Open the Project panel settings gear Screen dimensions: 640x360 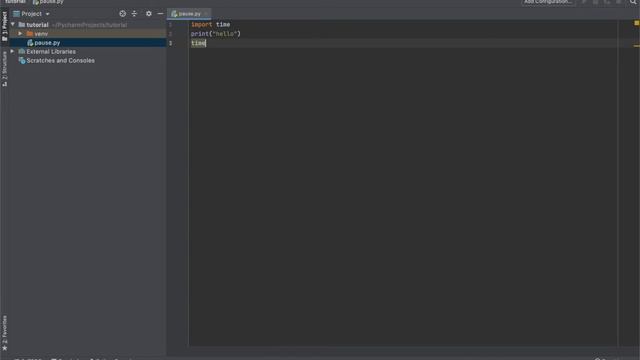point(149,14)
